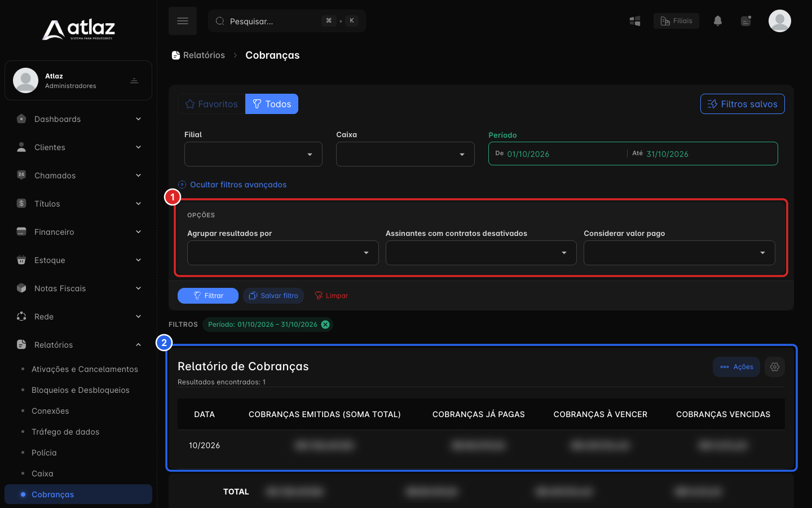Switch to the Favoritos tab

(211, 104)
